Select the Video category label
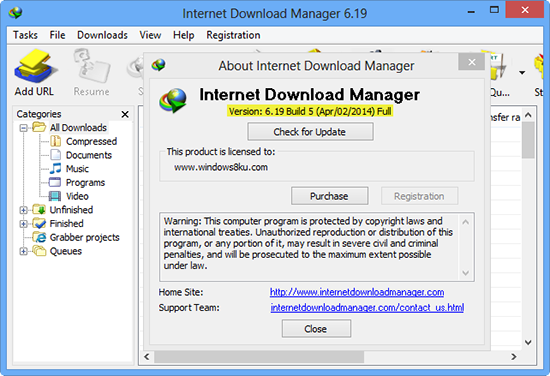 coord(77,196)
